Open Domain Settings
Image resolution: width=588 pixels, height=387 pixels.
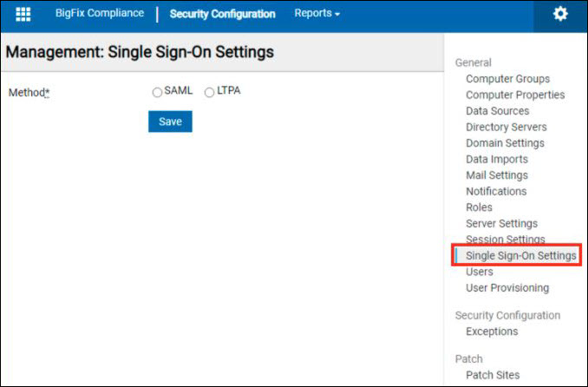(505, 143)
